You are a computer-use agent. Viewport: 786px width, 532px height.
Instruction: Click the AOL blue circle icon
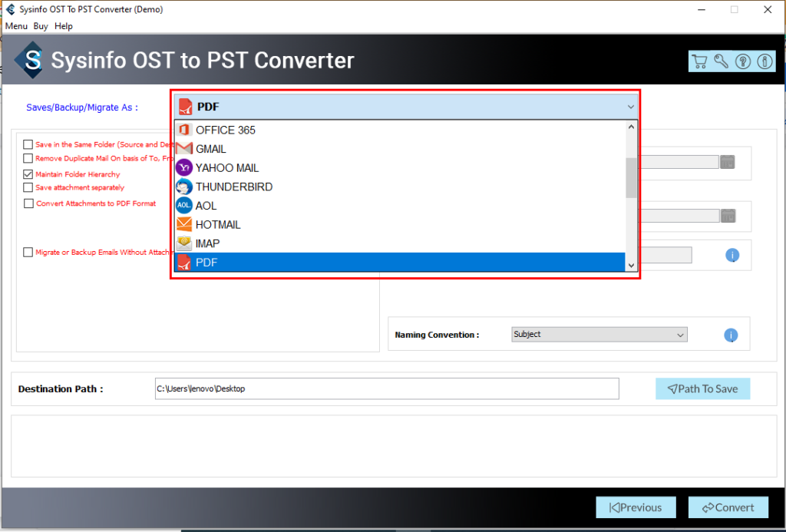pos(184,206)
